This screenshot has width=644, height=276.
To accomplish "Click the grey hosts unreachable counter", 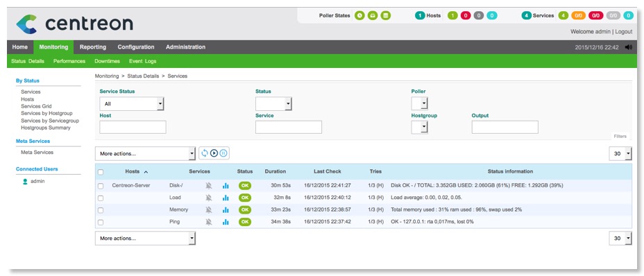I will coord(478,16).
